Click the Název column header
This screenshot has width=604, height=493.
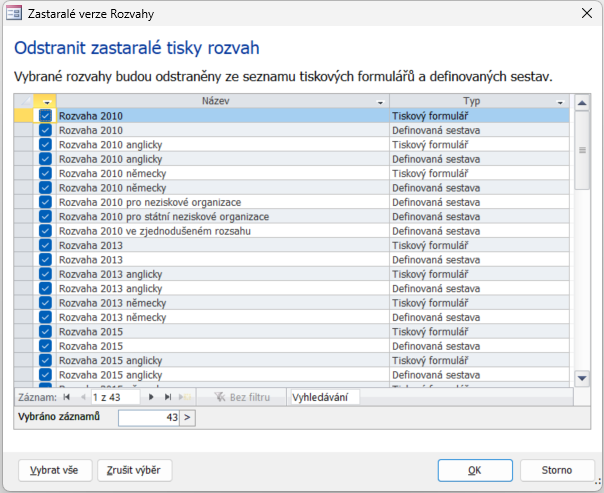[x=215, y=101]
